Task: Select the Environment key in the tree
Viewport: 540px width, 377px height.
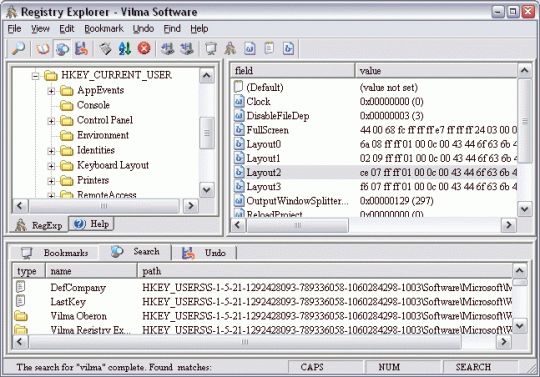Action: 103,135
